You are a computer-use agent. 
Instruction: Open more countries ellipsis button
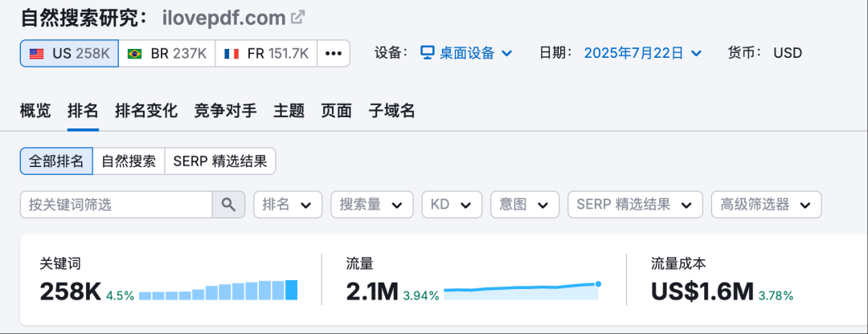click(334, 54)
